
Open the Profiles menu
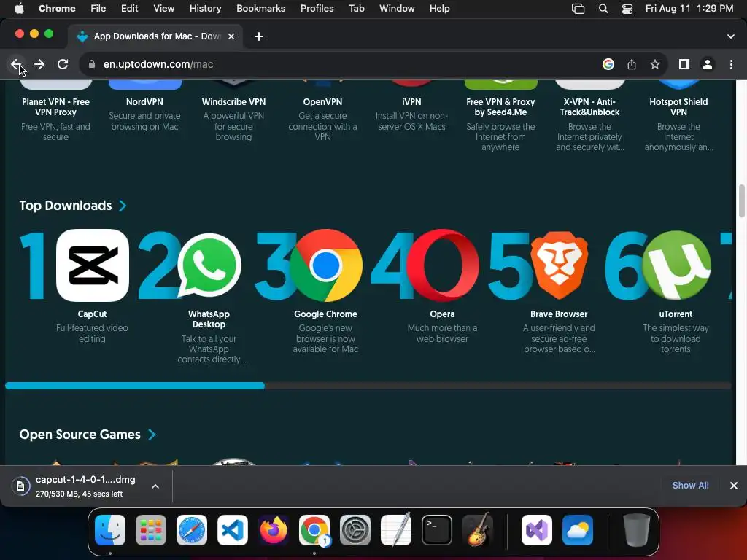click(x=317, y=9)
